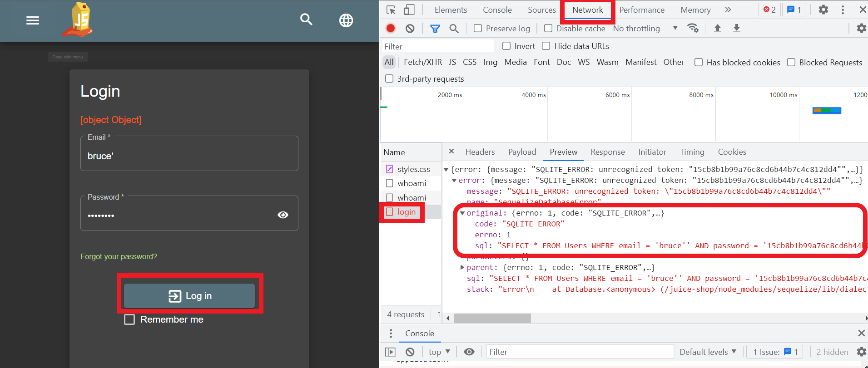
Task: Open network conditions wifi icon
Action: tap(693, 28)
